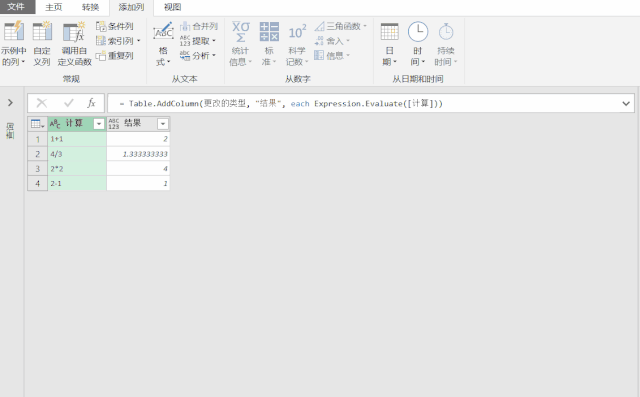The width and height of the screenshot is (640, 397).
Task: Click 调用自定义函数 icon
Action: 74,32
